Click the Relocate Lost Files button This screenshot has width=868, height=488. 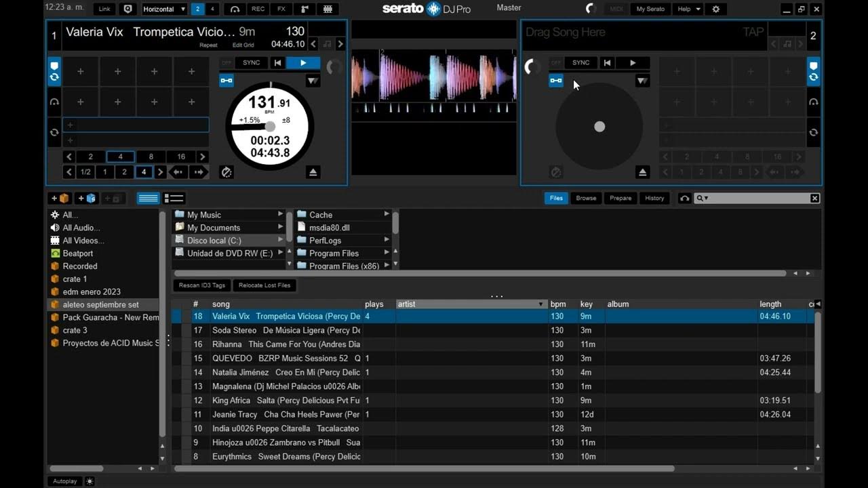pos(264,285)
